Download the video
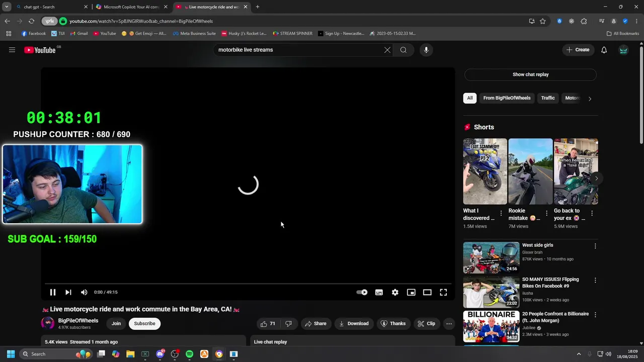Viewport: 644px width, 362px height. pos(354,324)
